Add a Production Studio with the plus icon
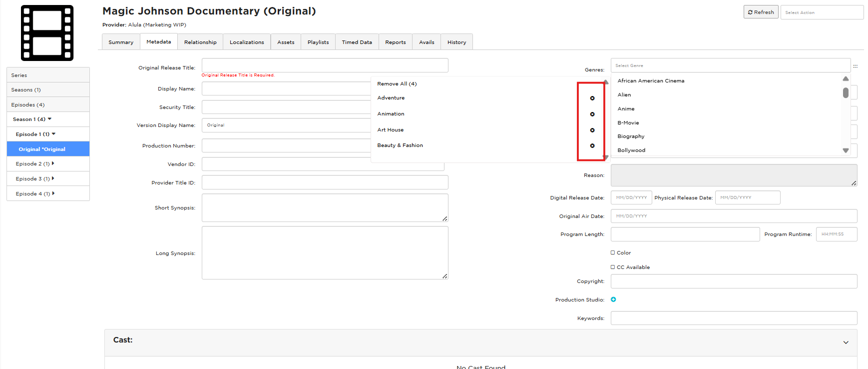868x369 pixels. pos(613,299)
